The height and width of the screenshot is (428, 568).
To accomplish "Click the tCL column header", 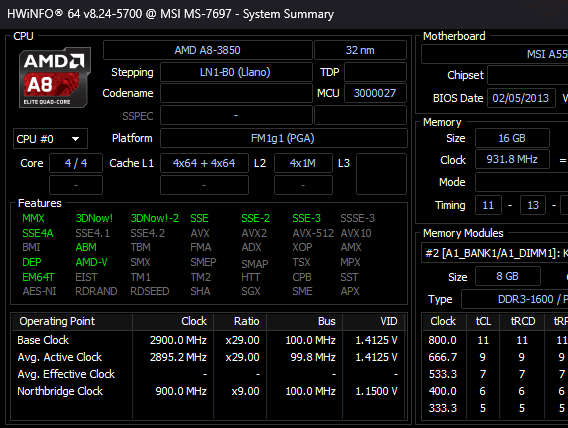I will point(483,321).
